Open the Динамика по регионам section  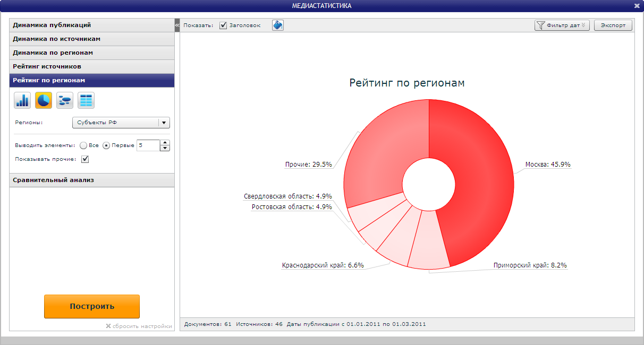coord(92,53)
